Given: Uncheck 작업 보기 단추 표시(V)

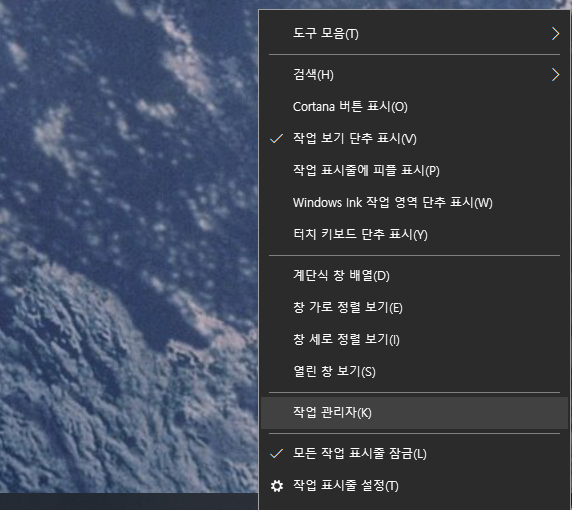Looking at the screenshot, I should 414,139.
